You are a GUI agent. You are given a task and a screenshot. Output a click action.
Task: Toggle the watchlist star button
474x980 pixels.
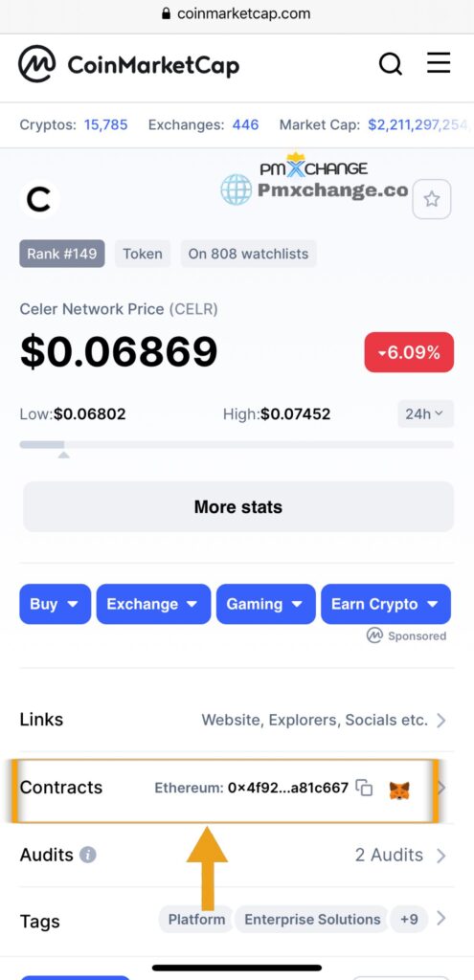432,199
